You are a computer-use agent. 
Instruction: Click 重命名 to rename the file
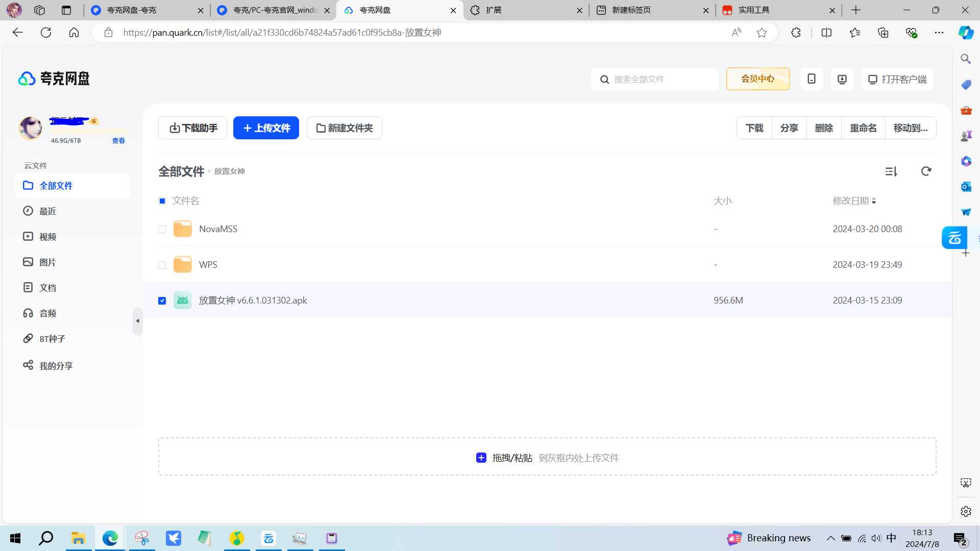click(863, 128)
